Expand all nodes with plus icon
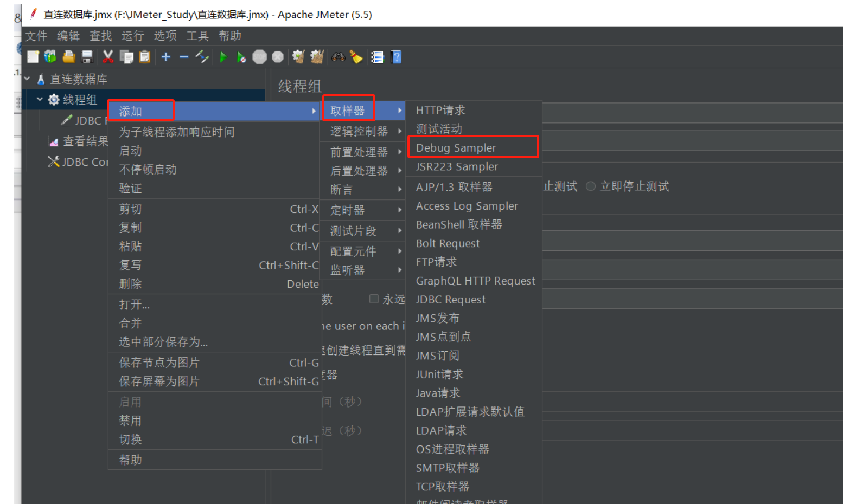843x504 pixels. pyautogui.click(x=166, y=57)
